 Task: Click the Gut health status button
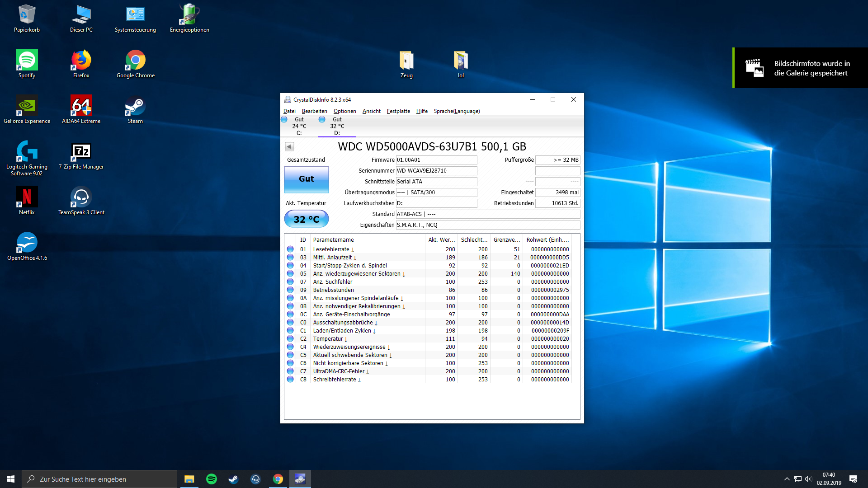point(306,179)
